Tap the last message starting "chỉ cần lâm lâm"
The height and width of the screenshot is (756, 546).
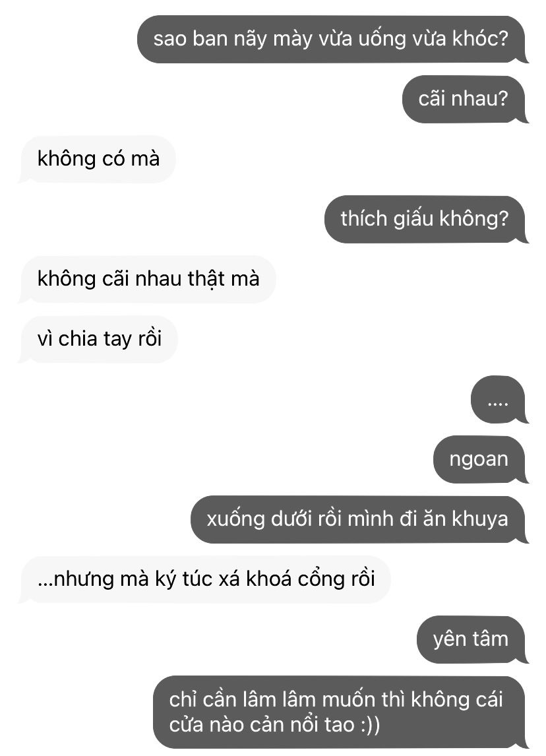coord(340,712)
